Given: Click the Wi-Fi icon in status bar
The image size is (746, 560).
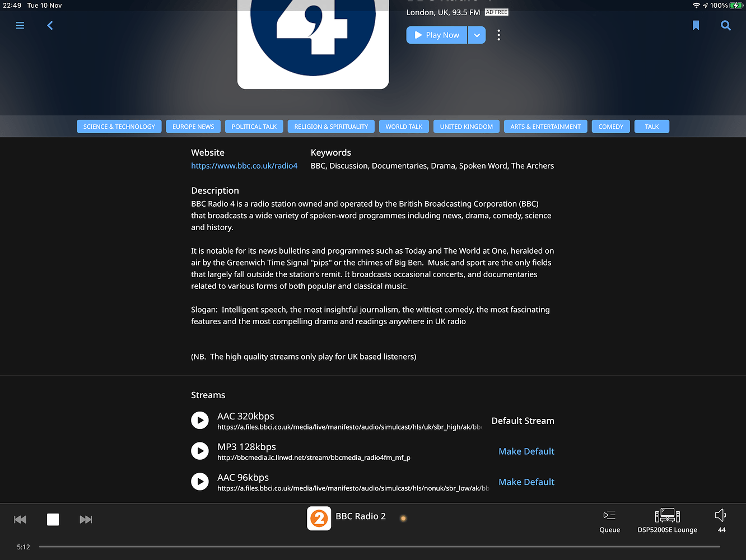Looking at the screenshot, I should coord(696,6).
